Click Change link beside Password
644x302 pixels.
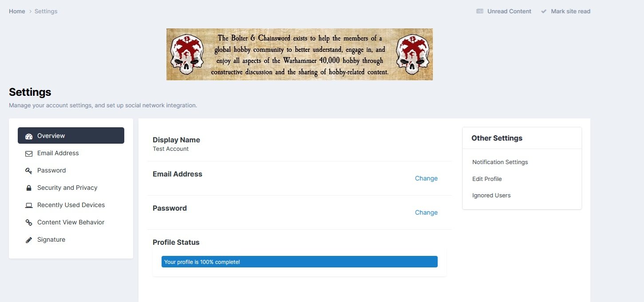click(426, 212)
